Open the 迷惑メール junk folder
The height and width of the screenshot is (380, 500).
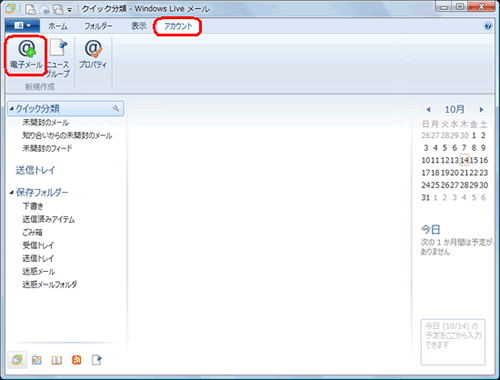[x=38, y=271]
